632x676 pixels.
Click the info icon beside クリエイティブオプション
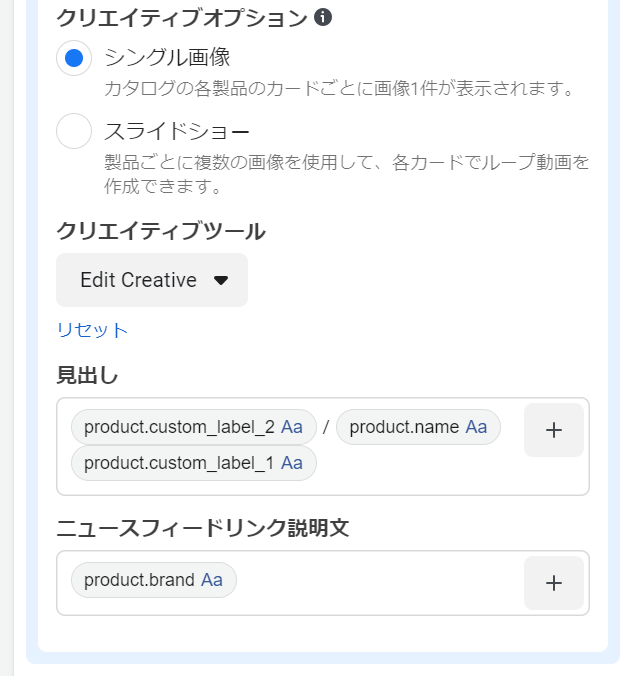(x=322, y=17)
